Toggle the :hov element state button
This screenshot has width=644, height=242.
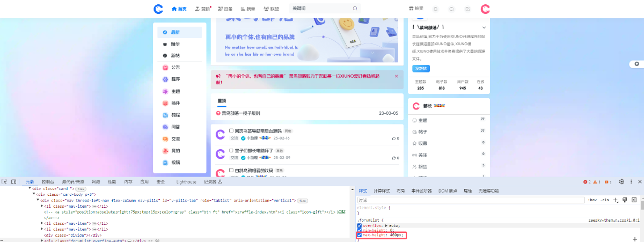592,200
